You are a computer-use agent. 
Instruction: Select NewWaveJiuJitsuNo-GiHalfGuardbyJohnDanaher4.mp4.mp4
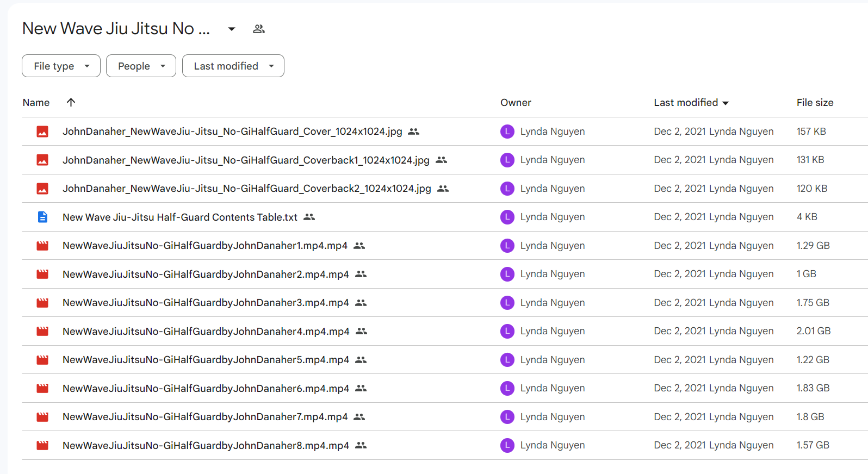coord(206,331)
